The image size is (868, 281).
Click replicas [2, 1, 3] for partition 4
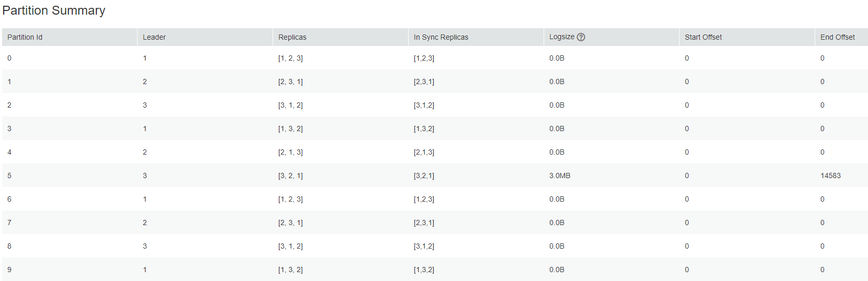click(290, 152)
